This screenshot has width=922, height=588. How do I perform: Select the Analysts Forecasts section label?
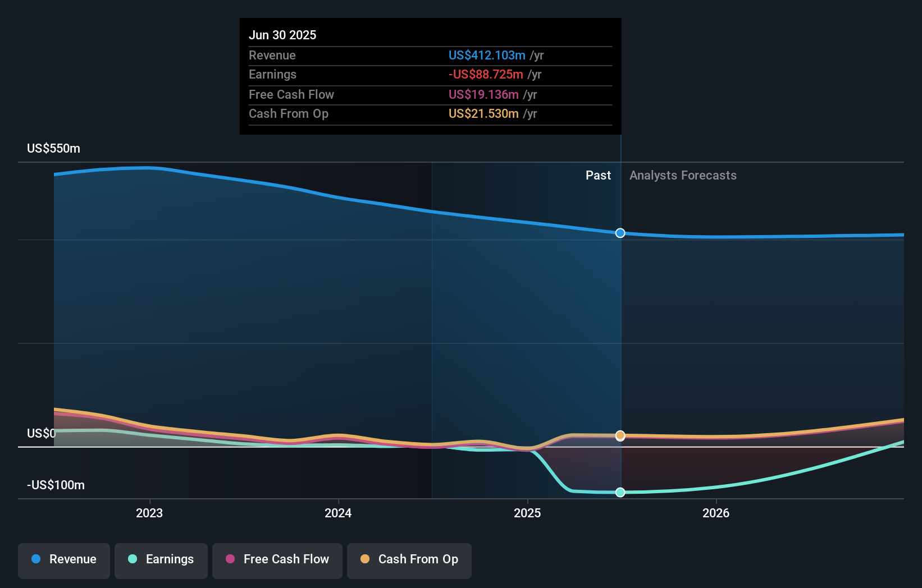point(683,175)
